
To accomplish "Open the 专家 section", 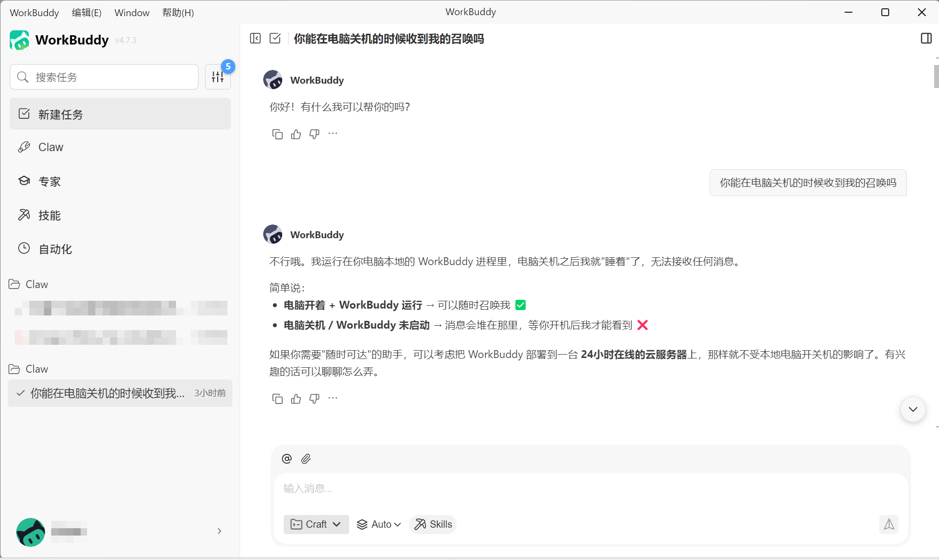I will click(120, 181).
